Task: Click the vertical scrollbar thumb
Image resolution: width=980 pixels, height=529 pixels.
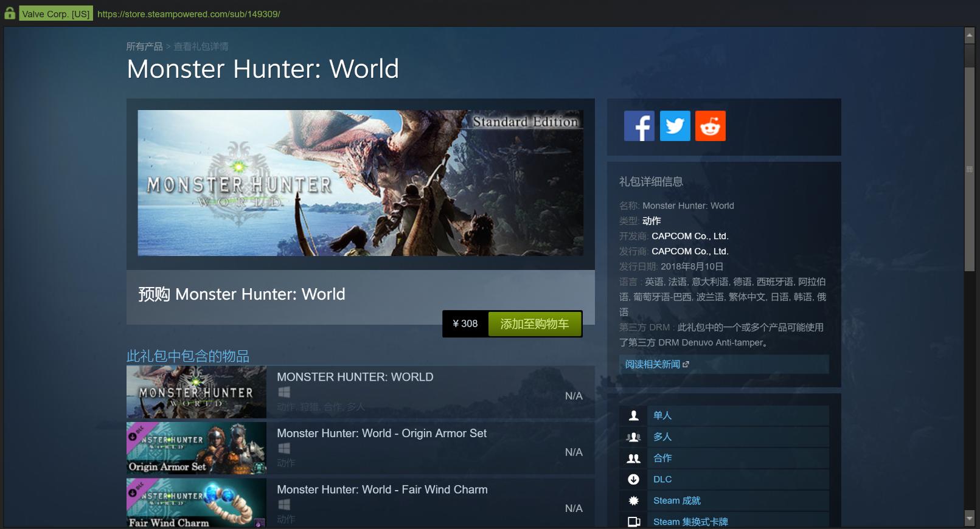Action: coord(970,169)
